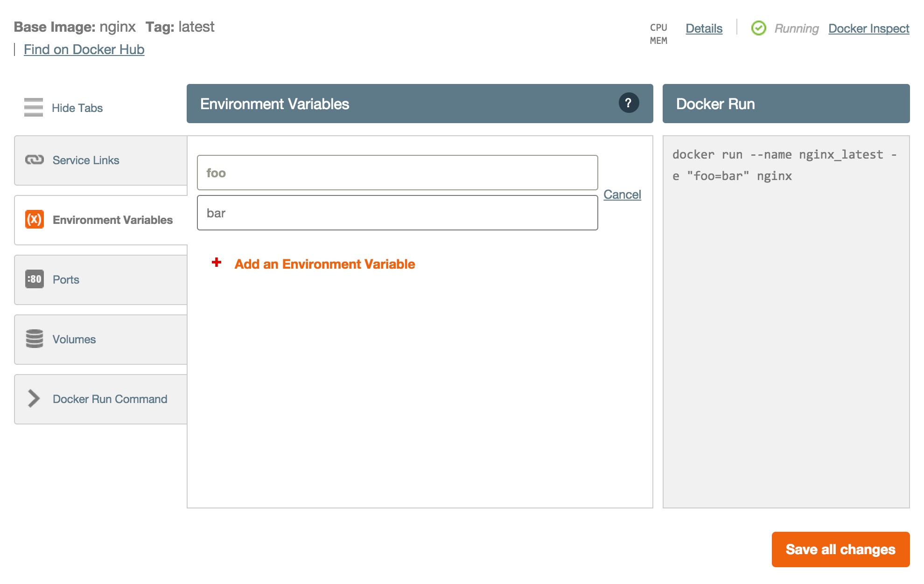Click the docker run command text

tap(784, 165)
